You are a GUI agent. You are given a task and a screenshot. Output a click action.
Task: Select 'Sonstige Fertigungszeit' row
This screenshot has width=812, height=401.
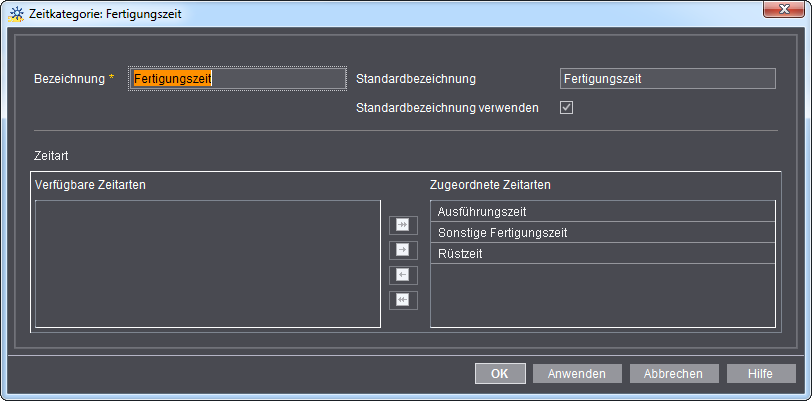pos(602,233)
